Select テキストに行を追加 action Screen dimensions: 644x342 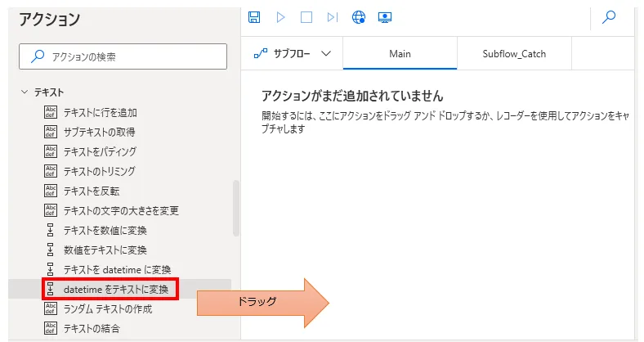click(x=100, y=112)
